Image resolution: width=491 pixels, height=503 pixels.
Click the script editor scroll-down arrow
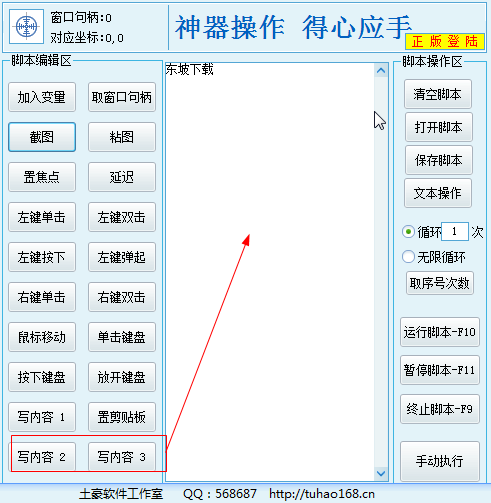click(x=381, y=473)
